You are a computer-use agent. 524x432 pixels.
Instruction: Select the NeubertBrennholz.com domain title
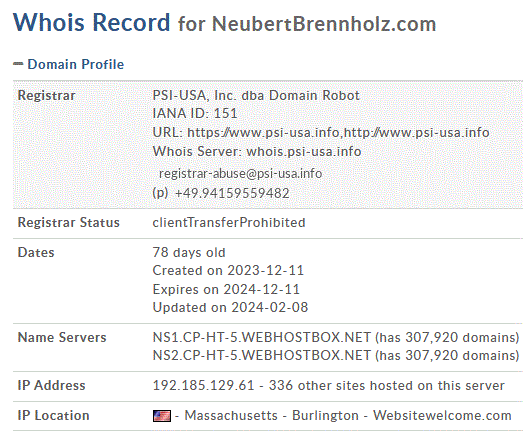coord(324,24)
